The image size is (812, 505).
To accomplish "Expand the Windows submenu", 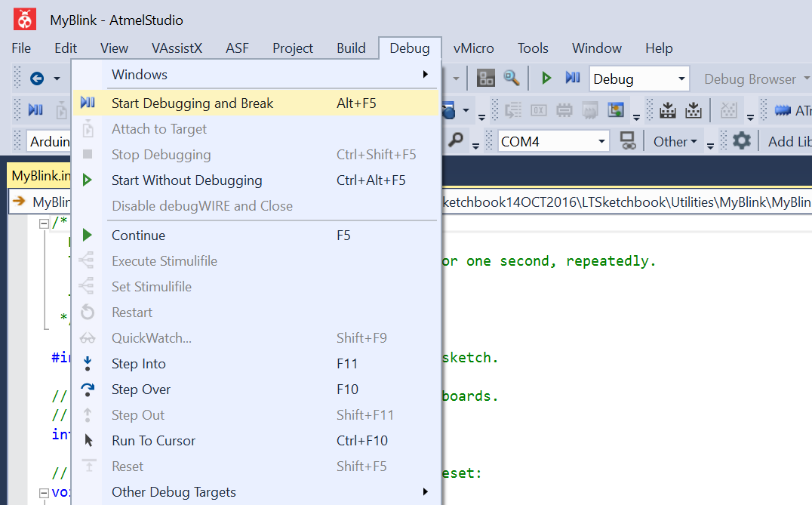I will pos(257,75).
